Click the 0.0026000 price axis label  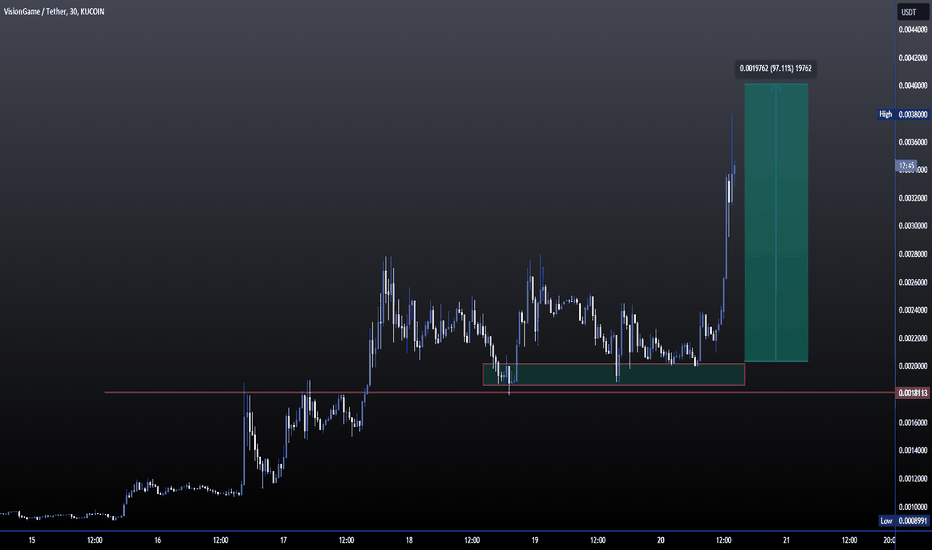coord(912,282)
